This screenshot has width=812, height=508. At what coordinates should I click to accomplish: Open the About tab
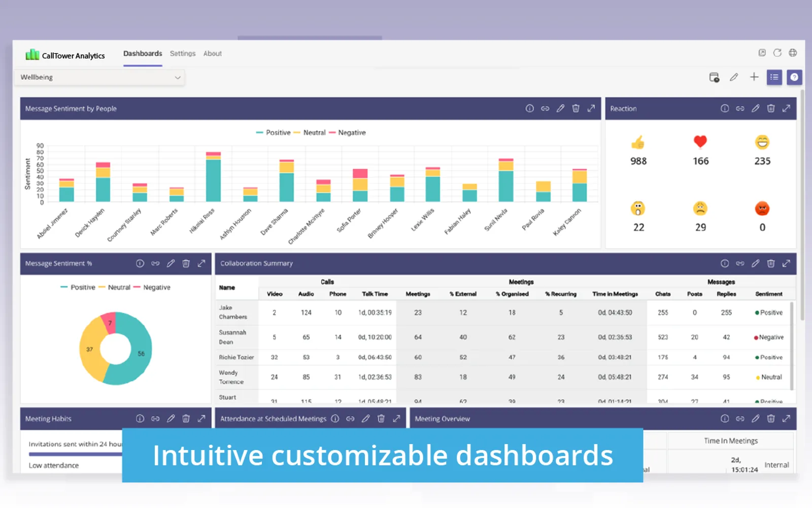(x=213, y=53)
